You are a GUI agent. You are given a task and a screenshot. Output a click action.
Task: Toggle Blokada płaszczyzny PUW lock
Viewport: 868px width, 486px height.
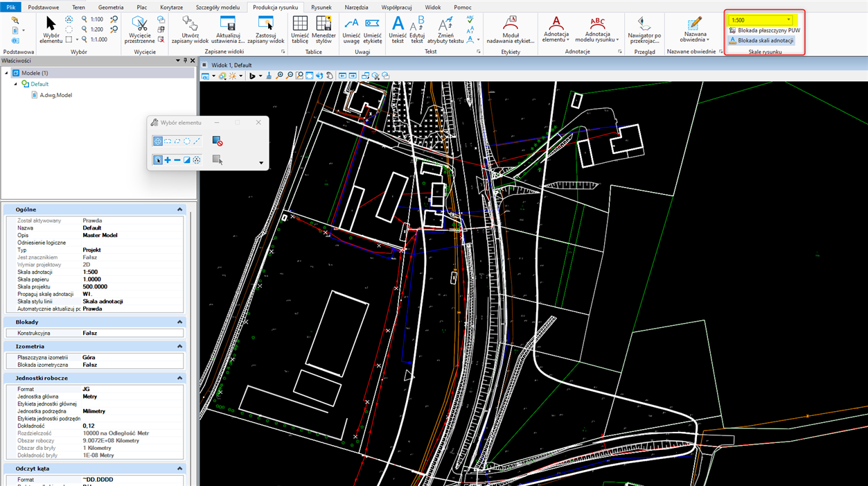pos(764,31)
